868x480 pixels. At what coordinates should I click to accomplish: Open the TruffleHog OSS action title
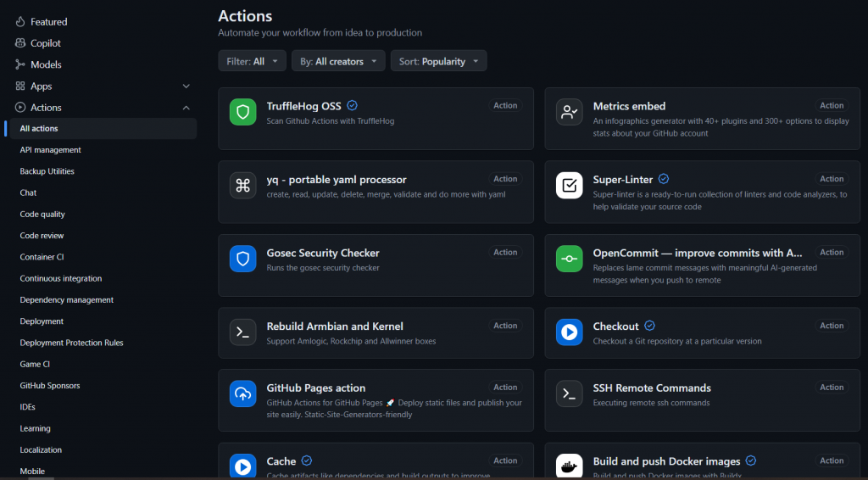304,106
